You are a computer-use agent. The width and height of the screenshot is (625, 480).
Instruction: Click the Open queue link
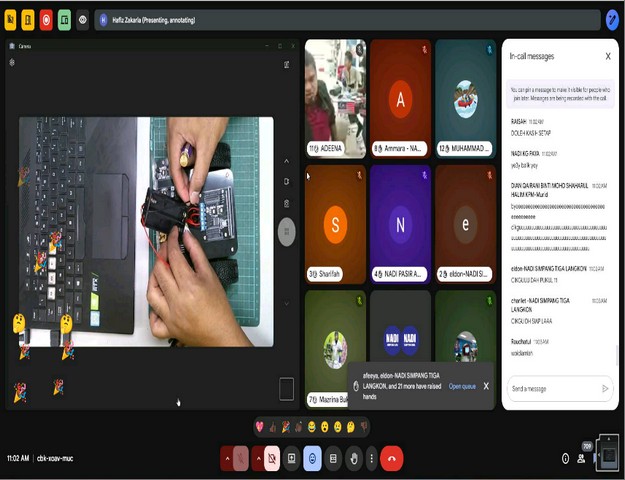click(462, 386)
